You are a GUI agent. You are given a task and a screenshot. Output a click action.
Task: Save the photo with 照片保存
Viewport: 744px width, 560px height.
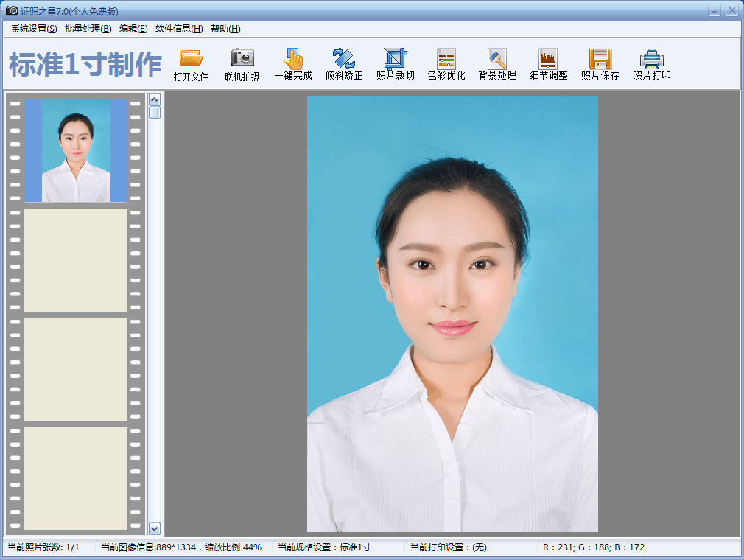[x=599, y=63]
